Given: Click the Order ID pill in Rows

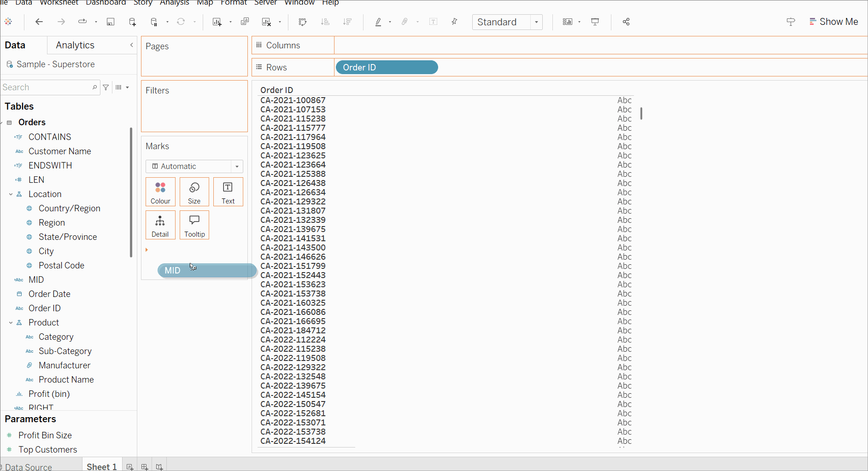Looking at the screenshot, I should click(387, 67).
